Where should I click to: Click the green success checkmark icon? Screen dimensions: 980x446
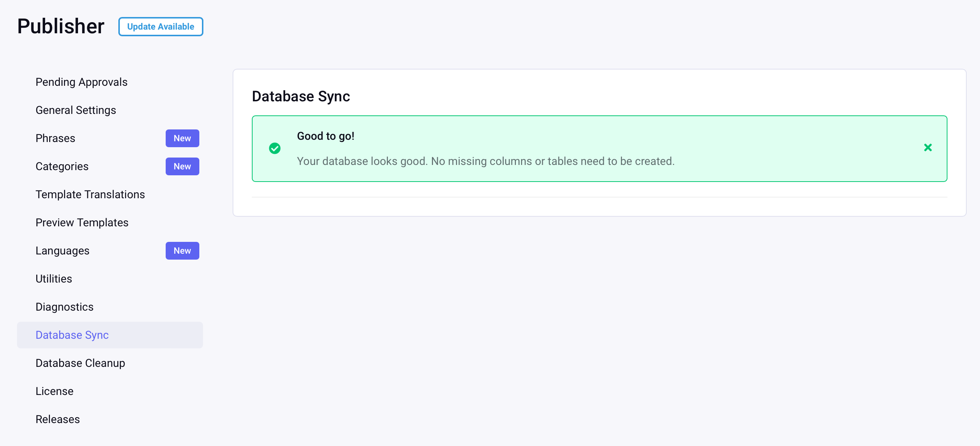pos(275,148)
